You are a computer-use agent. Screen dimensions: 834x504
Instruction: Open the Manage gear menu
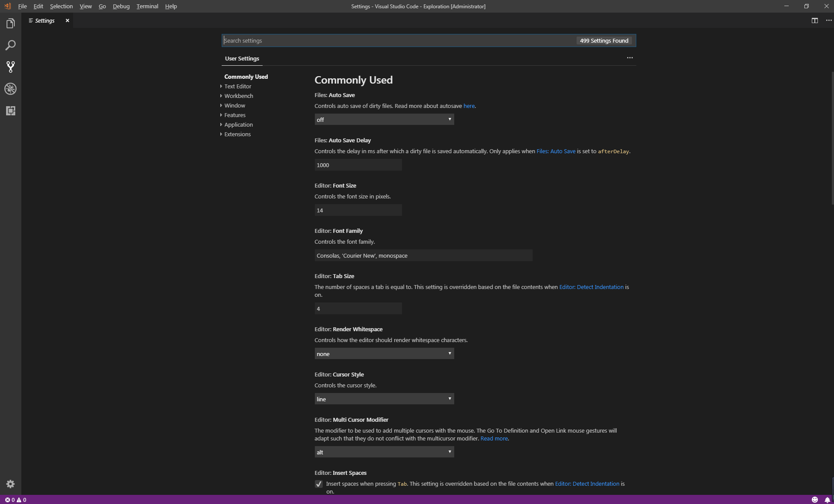(10, 484)
